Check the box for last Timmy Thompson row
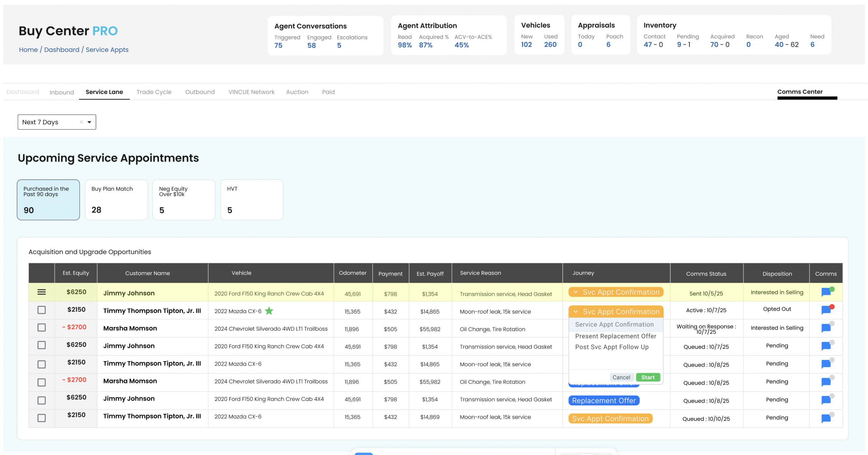 point(41,418)
